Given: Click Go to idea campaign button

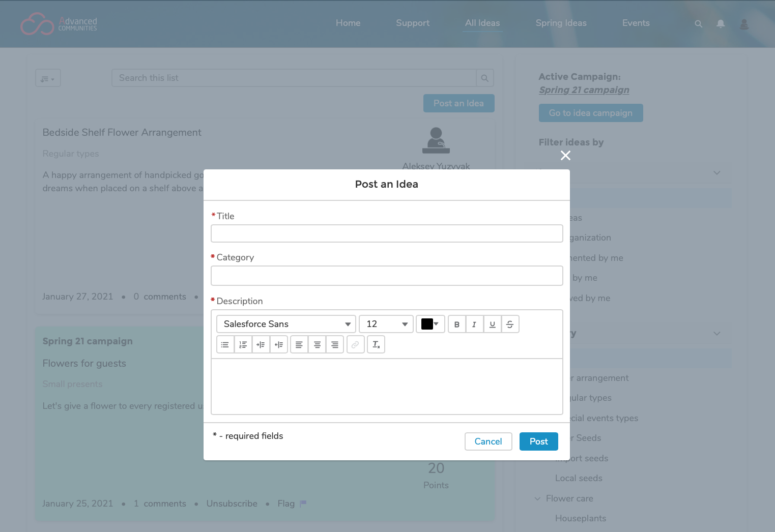Looking at the screenshot, I should pyautogui.click(x=591, y=113).
